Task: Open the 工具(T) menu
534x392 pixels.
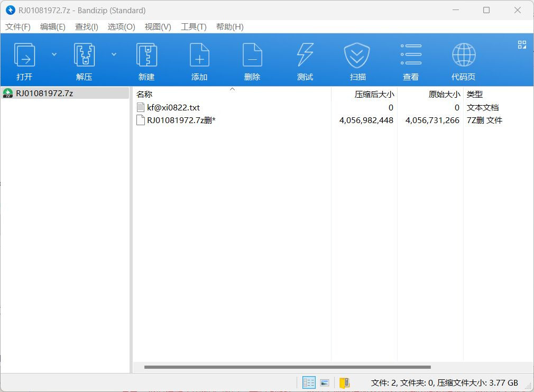Action: click(194, 27)
